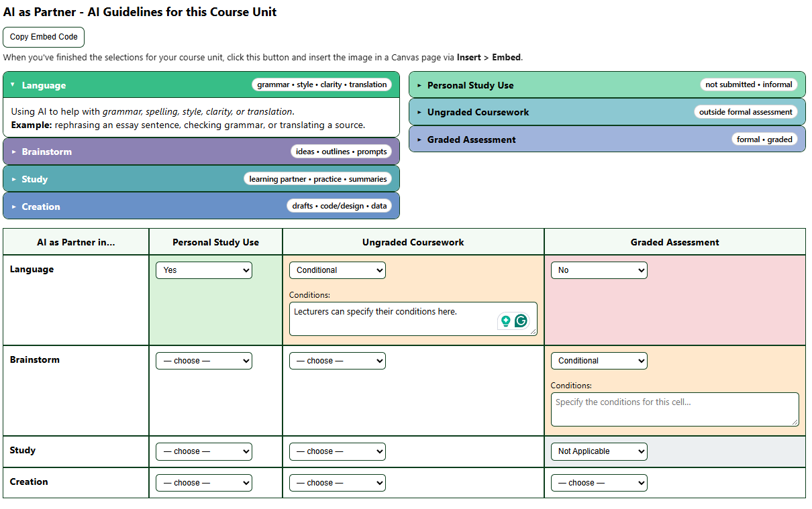Click the 'AI as Partner in...' column header
The image size is (812, 509).
[76, 242]
